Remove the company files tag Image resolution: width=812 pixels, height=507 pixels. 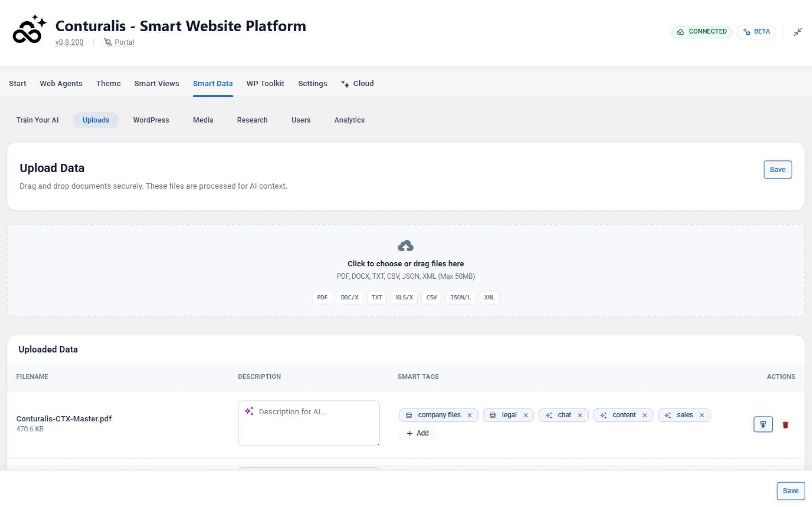point(469,415)
